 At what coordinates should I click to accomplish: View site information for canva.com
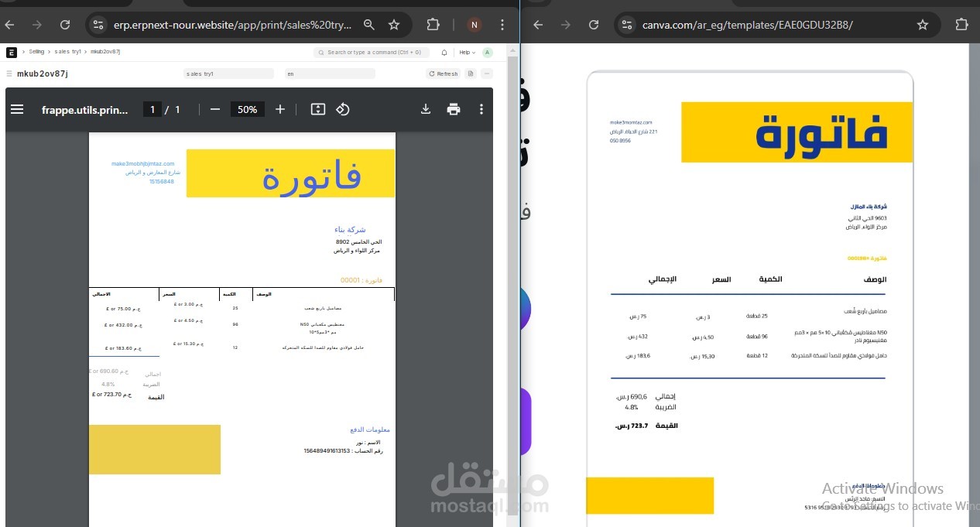point(626,25)
